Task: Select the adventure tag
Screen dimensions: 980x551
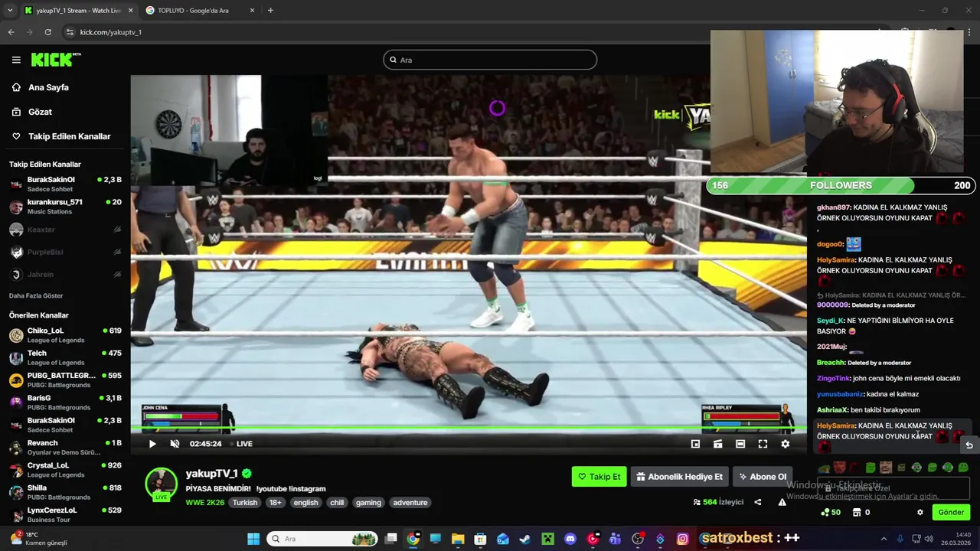Action: click(x=410, y=503)
